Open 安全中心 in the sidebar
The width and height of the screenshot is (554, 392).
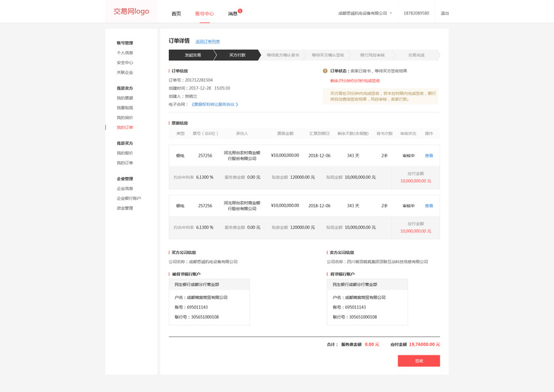point(125,63)
